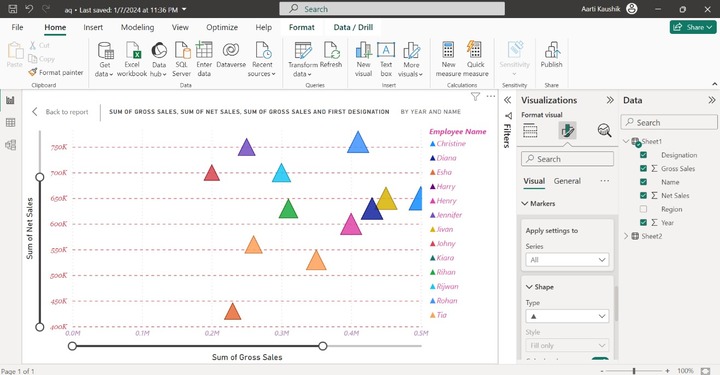Open Aarti Kaushik account profile

pyautogui.click(x=632, y=9)
